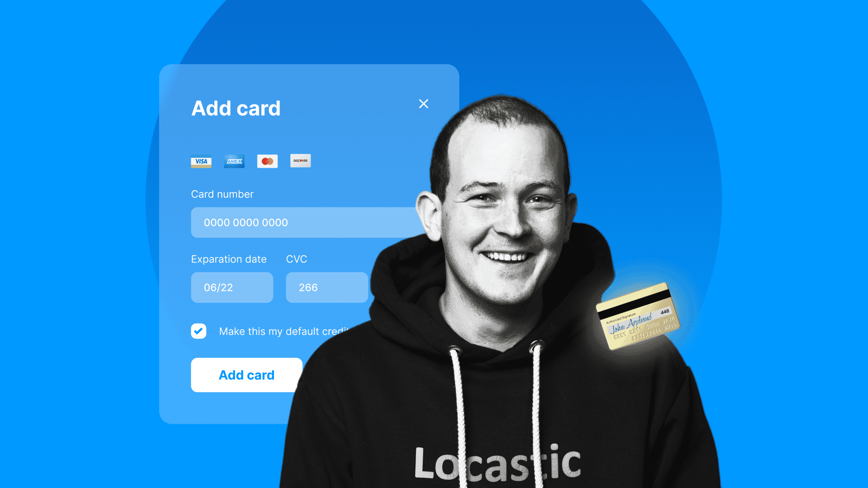The height and width of the screenshot is (488, 868).
Task: Select the Discover card icon
Action: coord(300,161)
